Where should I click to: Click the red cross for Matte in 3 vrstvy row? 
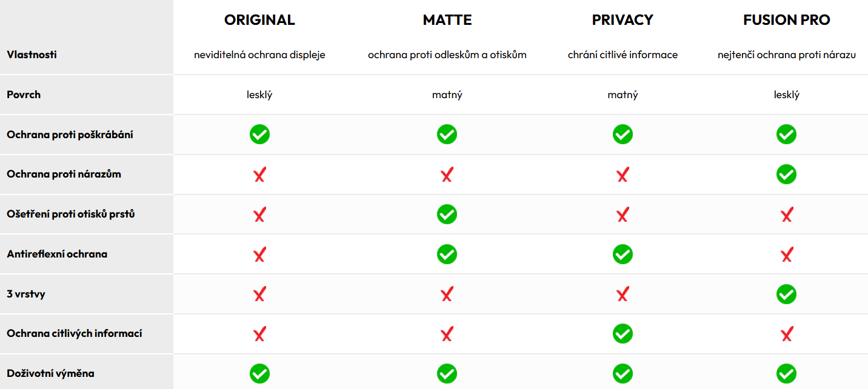[x=447, y=294]
